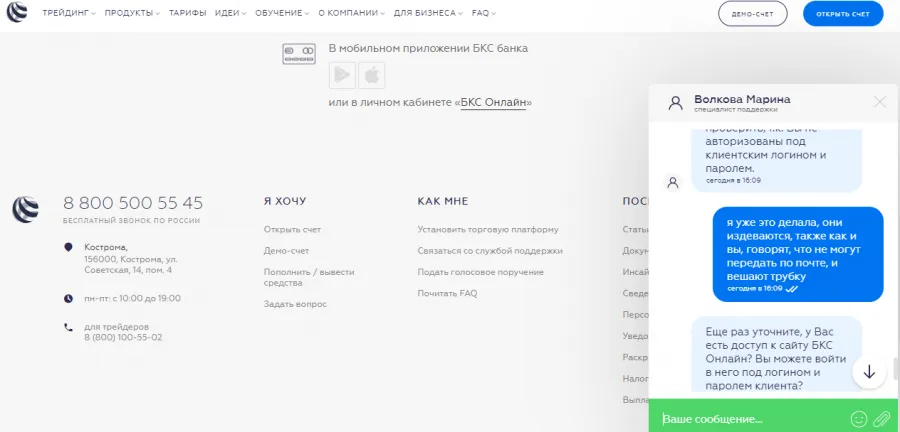Image resolution: width=900 pixels, height=432 pixels.
Task: Click the Открыть счет footer link
Action: (x=292, y=229)
